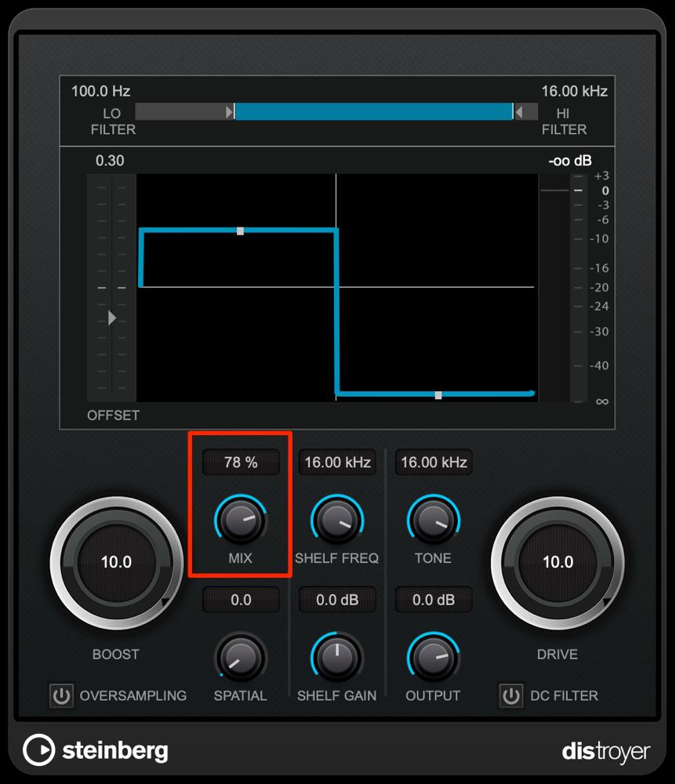Viewport: 676px width, 784px height.
Task: Select the Mix value field showing 78 %
Action: point(241,462)
